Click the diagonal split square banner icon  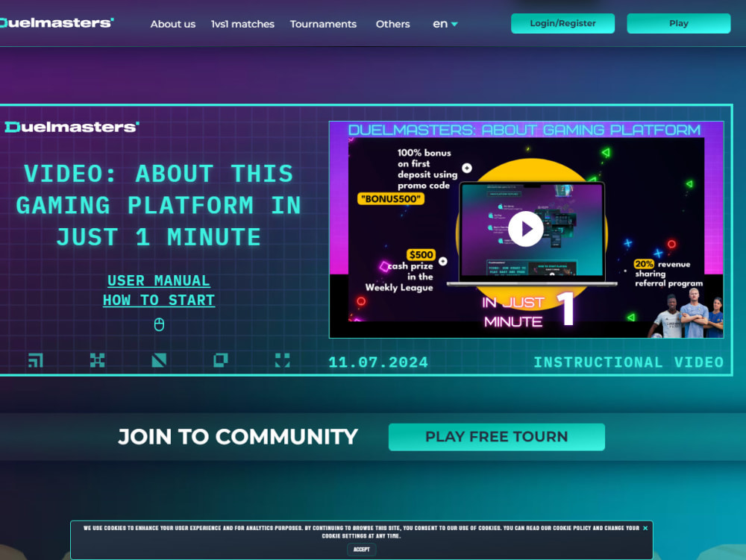(x=159, y=360)
